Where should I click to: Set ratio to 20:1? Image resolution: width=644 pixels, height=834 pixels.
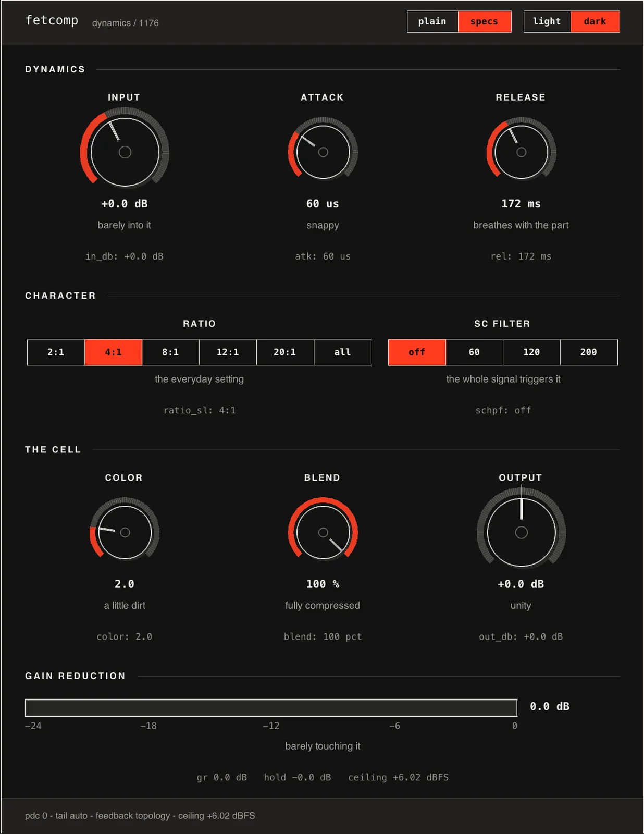coord(285,352)
